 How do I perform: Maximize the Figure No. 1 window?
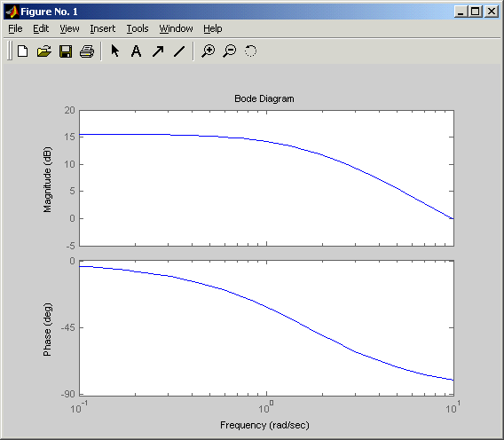475,12
